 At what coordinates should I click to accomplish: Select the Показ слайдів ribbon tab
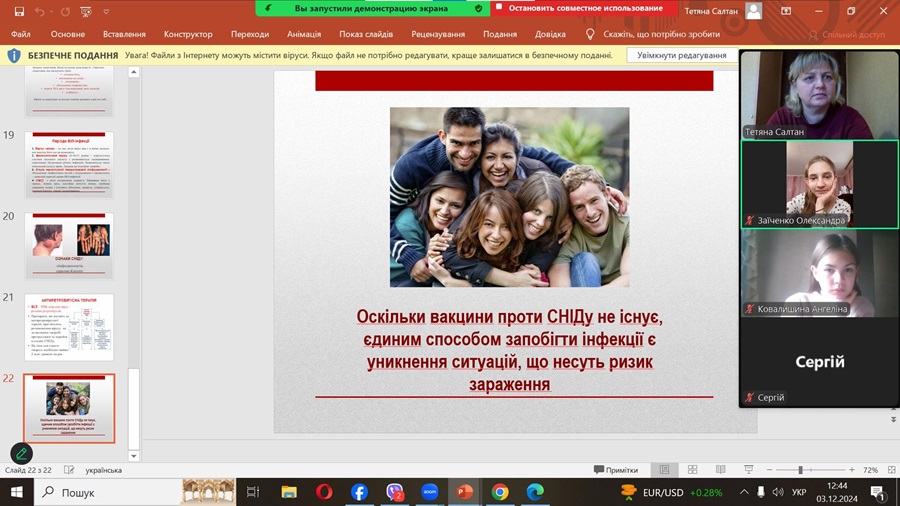(366, 34)
